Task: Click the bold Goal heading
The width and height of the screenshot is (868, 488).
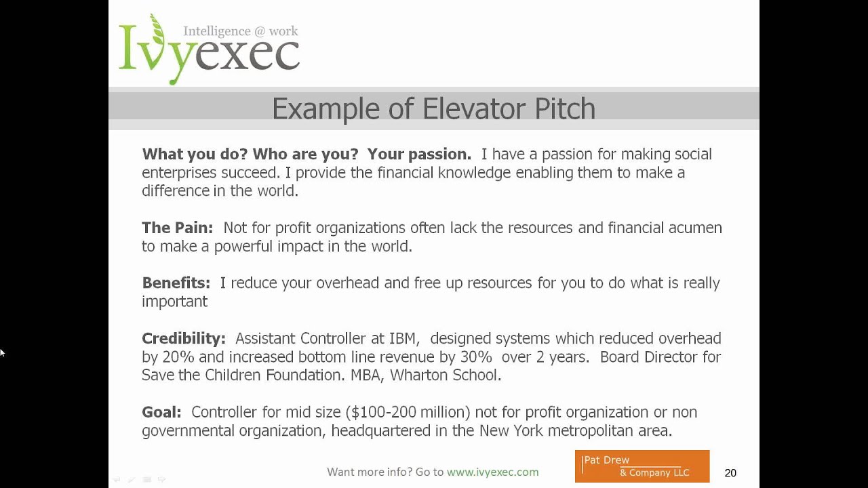Action: [x=161, y=412]
